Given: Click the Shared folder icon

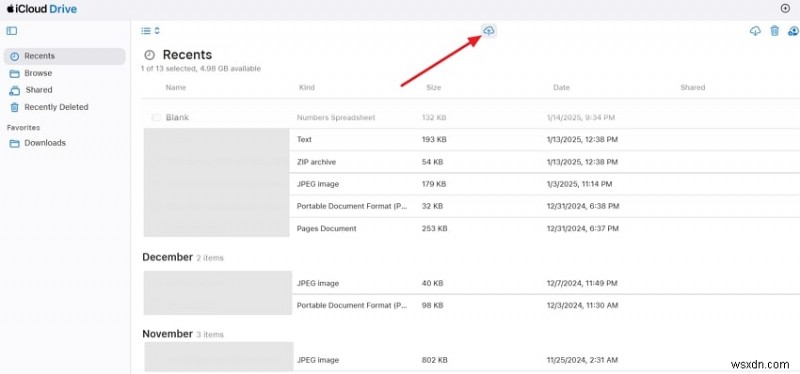Looking at the screenshot, I should point(14,90).
